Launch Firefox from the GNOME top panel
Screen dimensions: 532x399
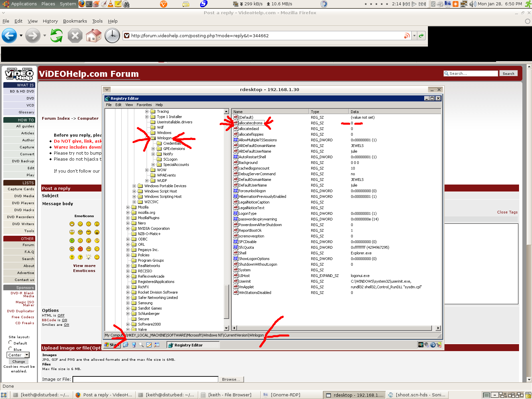82,4
